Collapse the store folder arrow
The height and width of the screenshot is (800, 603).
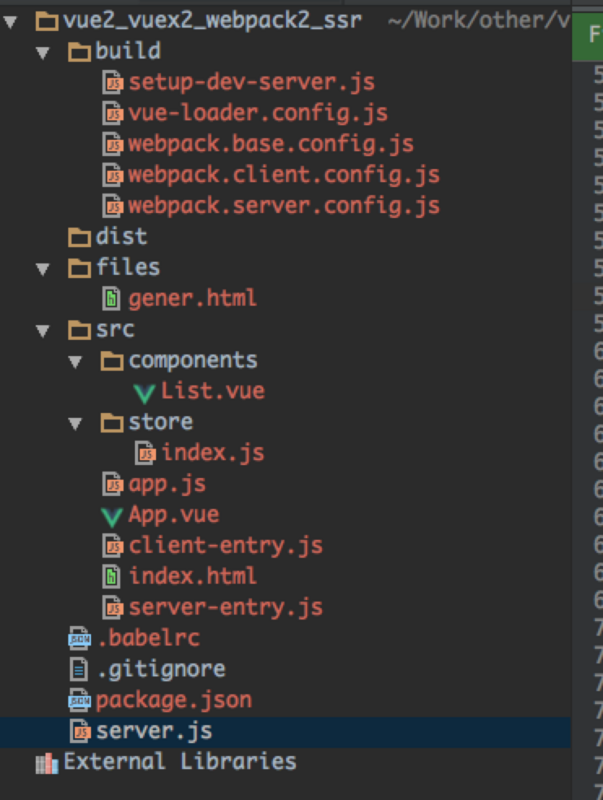(x=75, y=423)
